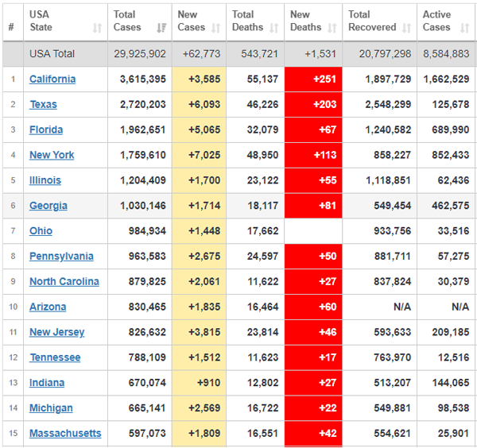Open the Texas state link

[x=43, y=104]
